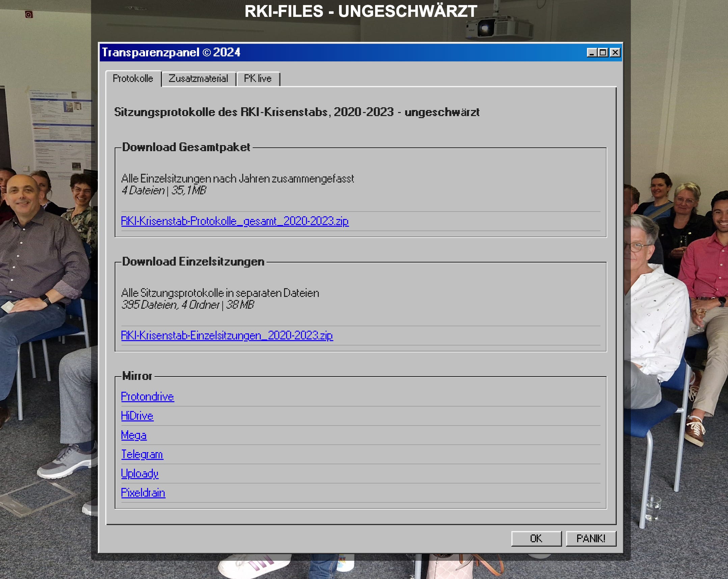Viewport: 728px width, 579px height.
Task: Minimize the Transparenzpanel window
Action: [592, 53]
